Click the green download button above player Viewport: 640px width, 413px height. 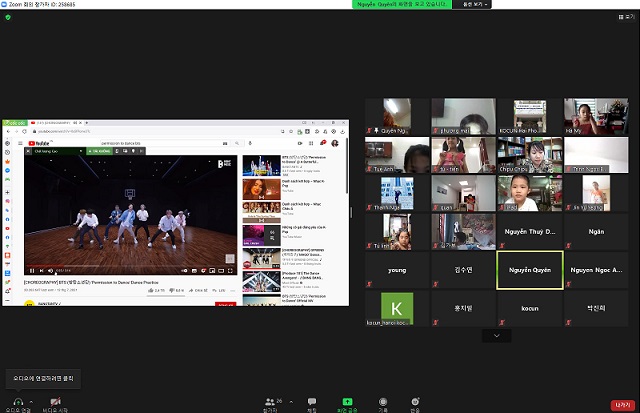(99, 151)
